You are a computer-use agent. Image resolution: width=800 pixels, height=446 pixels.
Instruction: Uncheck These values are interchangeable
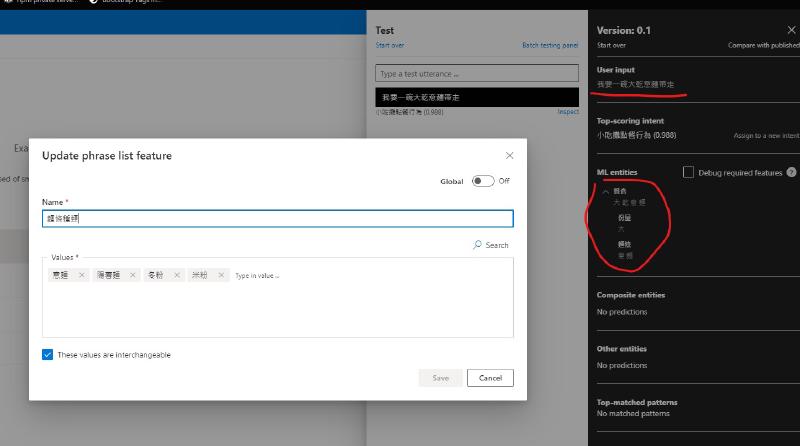click(48, 355)
